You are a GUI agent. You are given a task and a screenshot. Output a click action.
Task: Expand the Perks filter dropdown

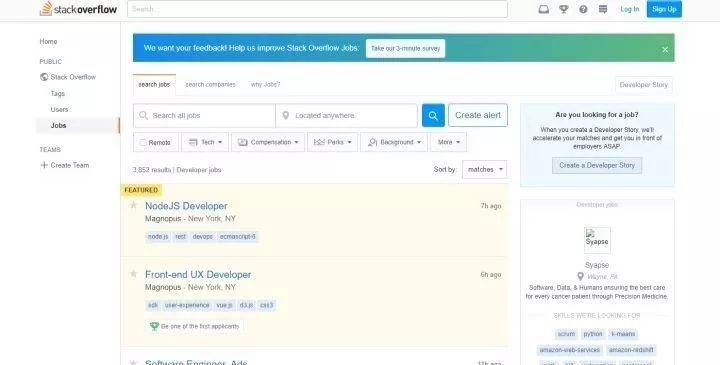pyautogui.click(x=332, y=142)
